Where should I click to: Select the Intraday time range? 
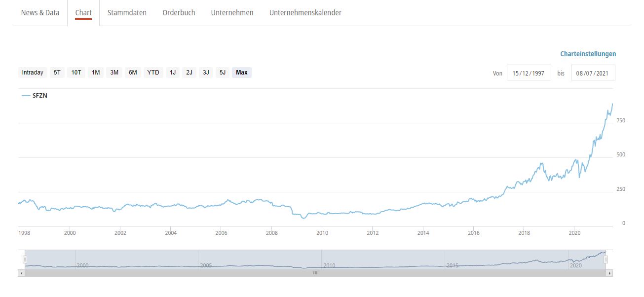[x=33, y=73]
